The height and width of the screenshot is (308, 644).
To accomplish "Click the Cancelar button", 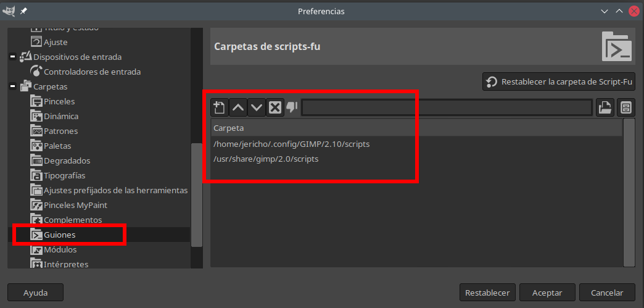I will tap(608, 293).
